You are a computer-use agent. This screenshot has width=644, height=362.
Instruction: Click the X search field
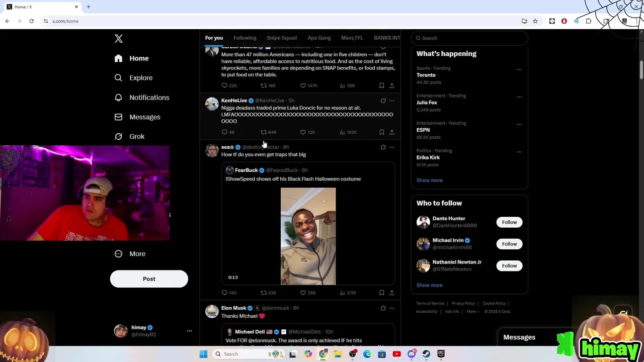[x=469, y=38]
